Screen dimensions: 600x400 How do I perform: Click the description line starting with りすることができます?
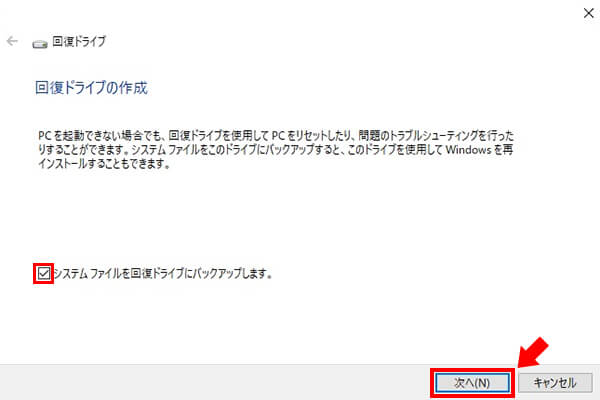[276, 150]
